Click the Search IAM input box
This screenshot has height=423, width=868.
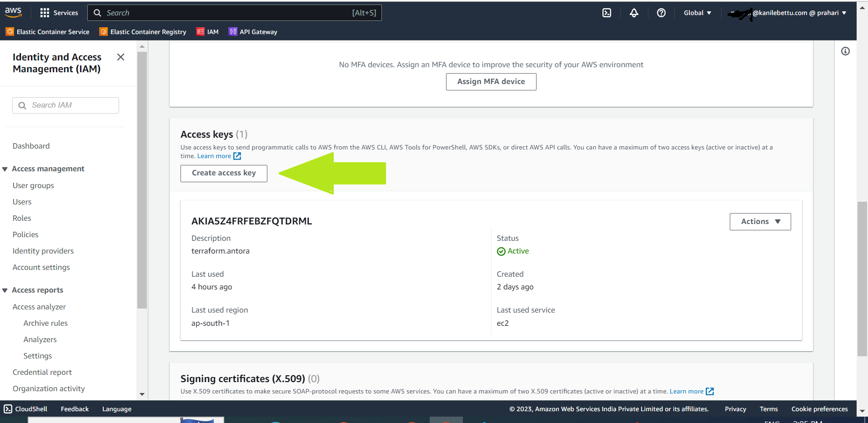click(65, 105)
